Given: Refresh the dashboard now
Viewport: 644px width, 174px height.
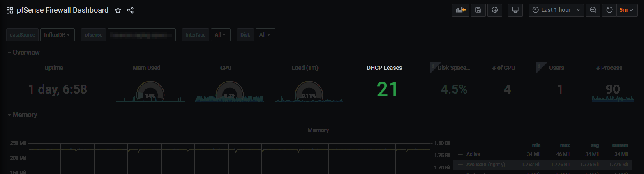Looking at the screenshot, I should 609,10.
